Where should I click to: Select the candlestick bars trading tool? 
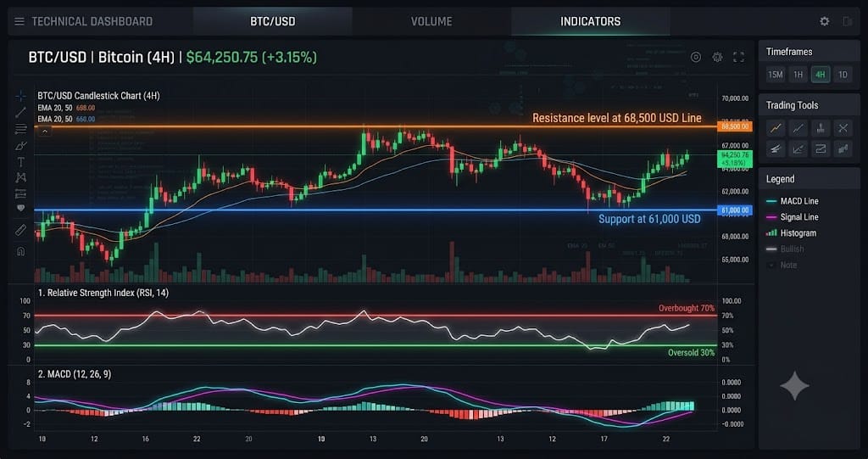[x=821, y=128]
